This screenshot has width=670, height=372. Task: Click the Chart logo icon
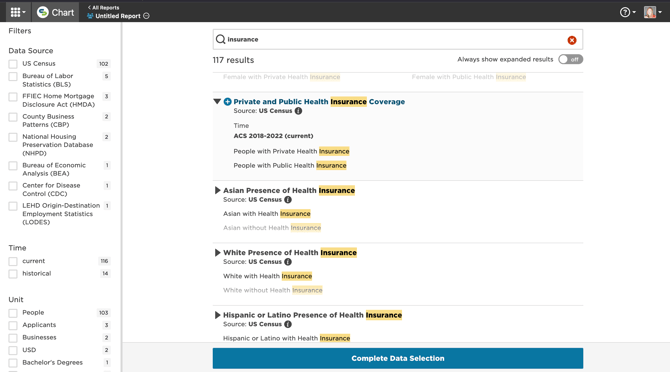(x=43, y=12)
